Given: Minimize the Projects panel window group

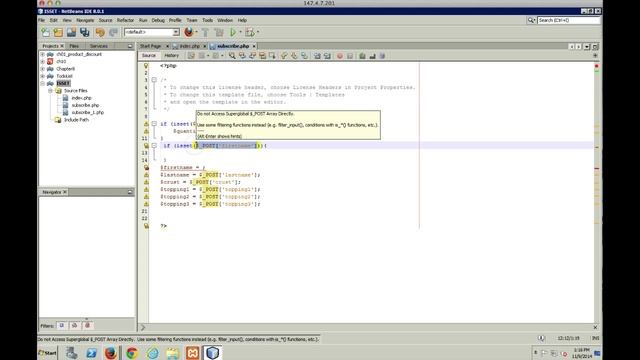Looking at the screenshot, I should click(x=130, y=46).
